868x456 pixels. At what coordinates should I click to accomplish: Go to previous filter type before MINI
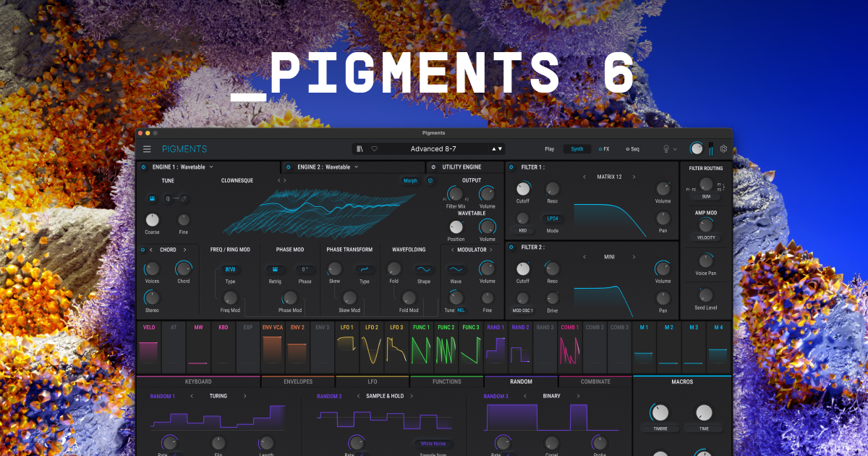(584, 256)
